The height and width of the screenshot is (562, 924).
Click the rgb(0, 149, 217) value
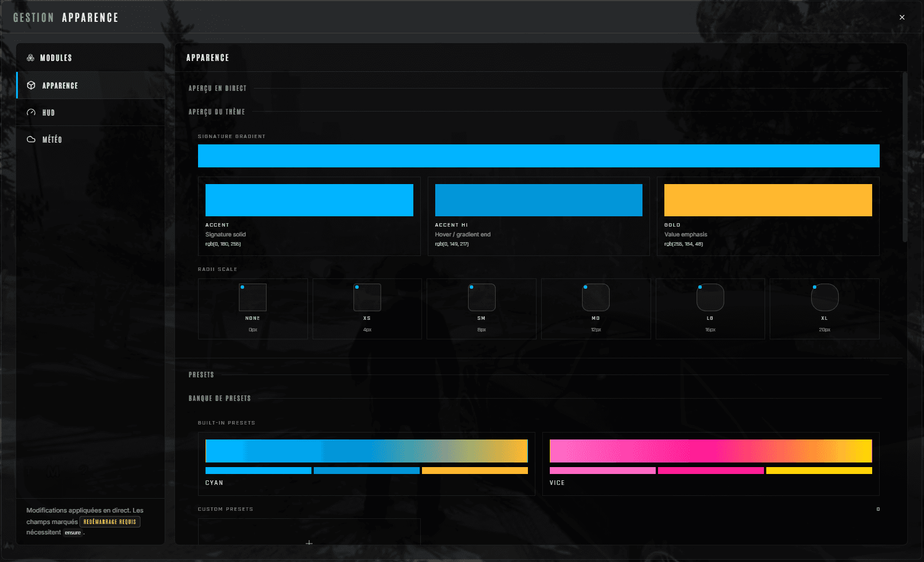tap(452, 244)
